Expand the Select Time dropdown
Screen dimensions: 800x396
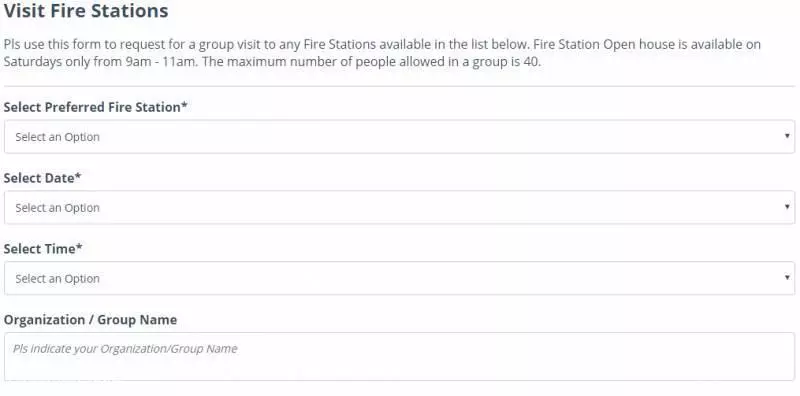pos(399,279)
